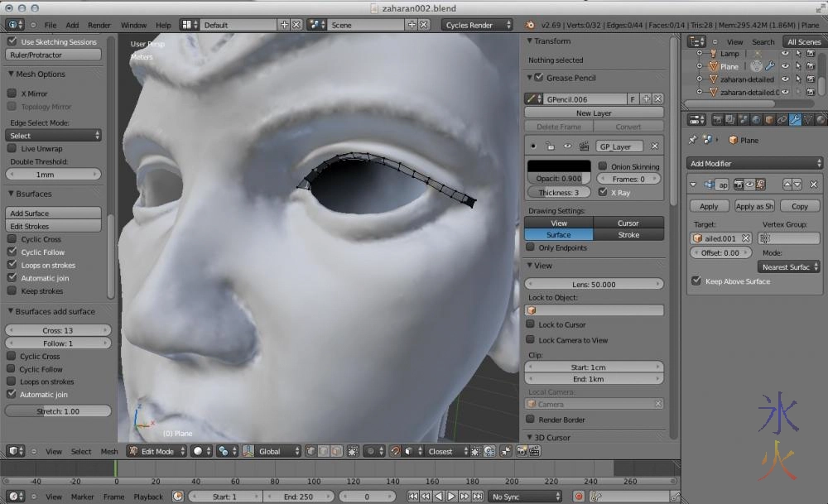
Task: Click the GP_Layer clapperboard frame-lock icon
Action: pos(585,146)
